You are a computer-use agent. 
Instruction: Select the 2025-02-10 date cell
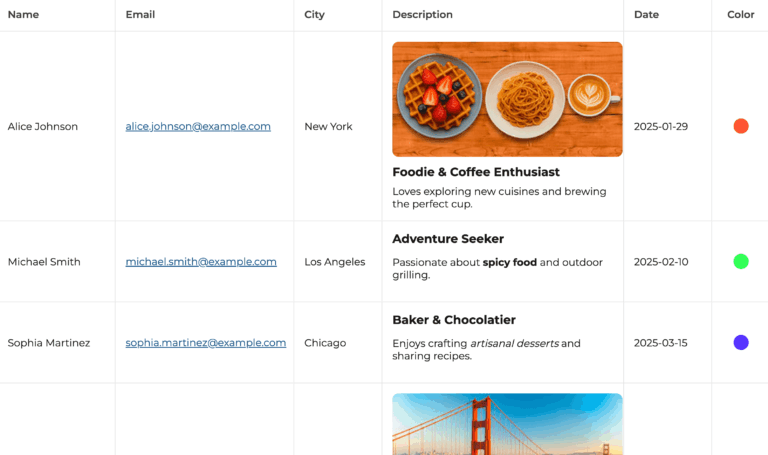661,262
